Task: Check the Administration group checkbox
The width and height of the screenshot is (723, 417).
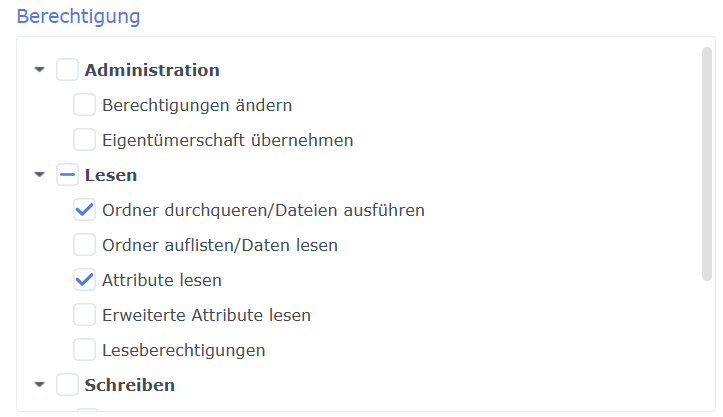Action: (67, 70)
